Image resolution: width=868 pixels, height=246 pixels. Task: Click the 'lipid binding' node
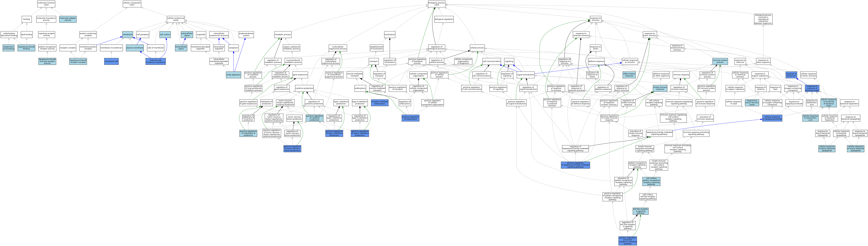coord(27,34)
